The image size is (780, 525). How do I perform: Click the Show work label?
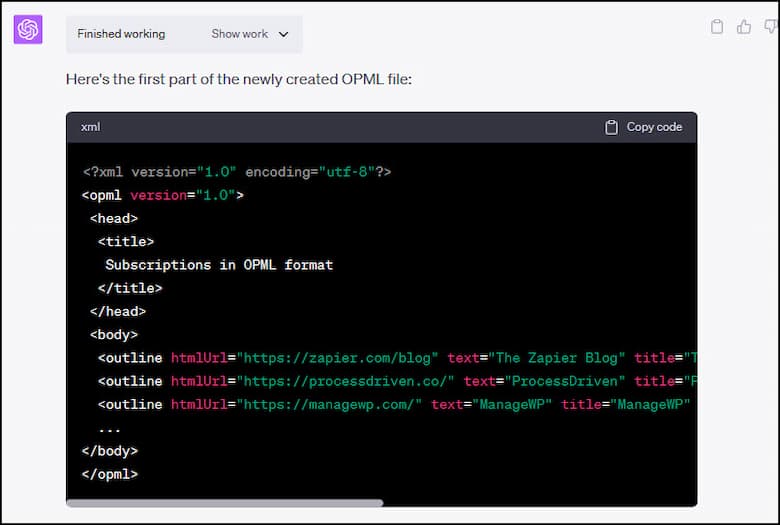coord(239,34)
